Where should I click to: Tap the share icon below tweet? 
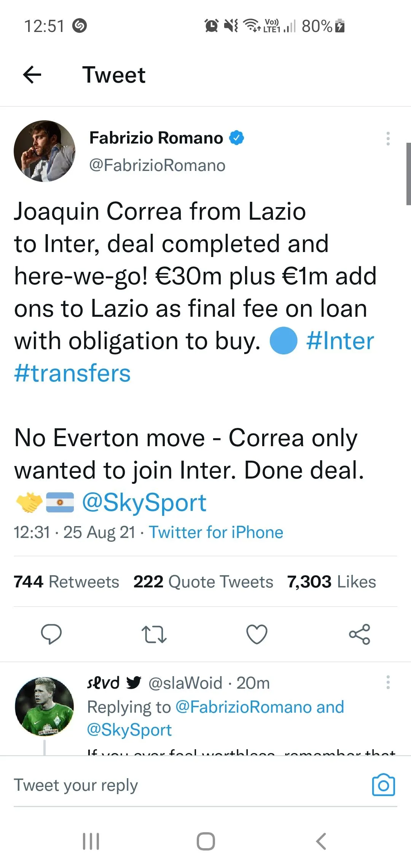pyautogui.click(x=359, y=634)
